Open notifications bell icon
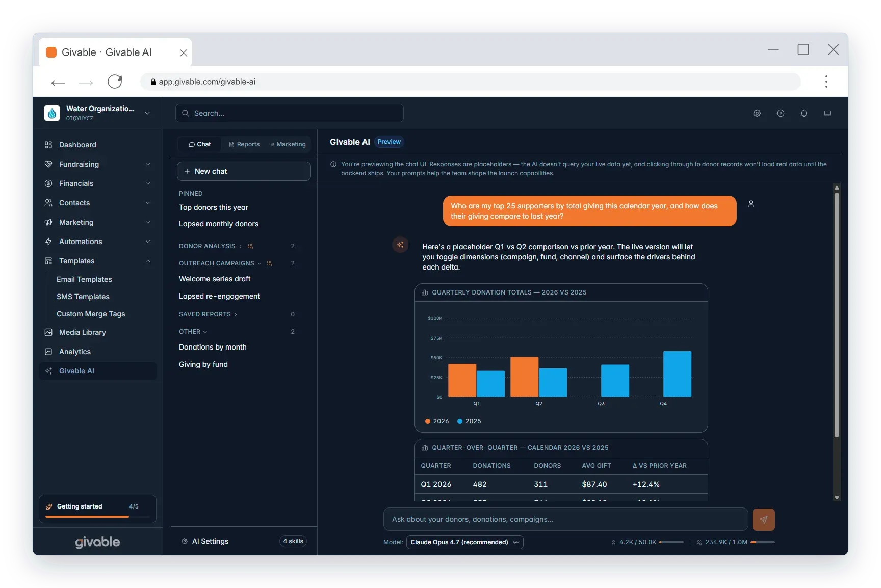The height and width of the screenshot is (588, 881). pos(804,113)
